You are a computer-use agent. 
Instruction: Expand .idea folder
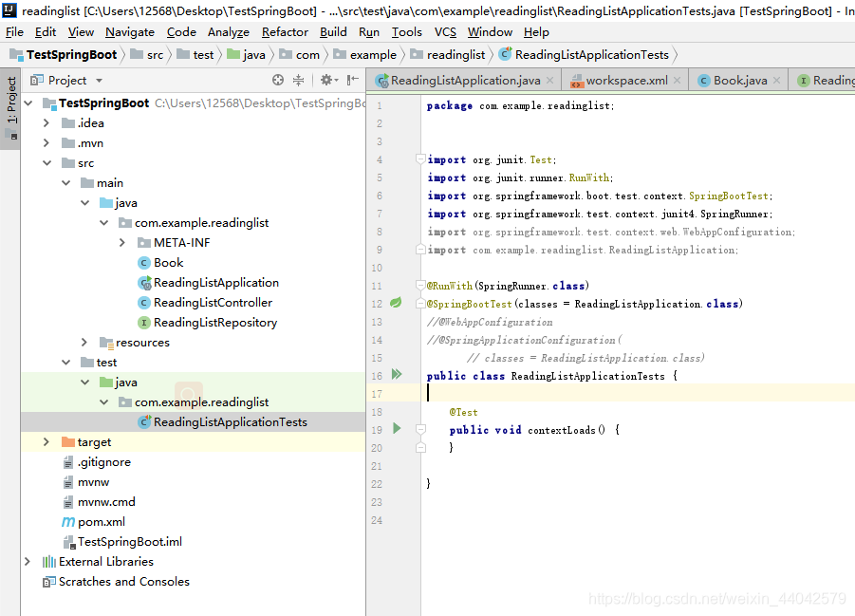tap(46, 123)
